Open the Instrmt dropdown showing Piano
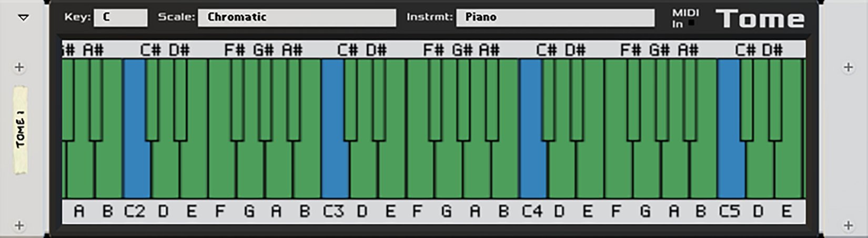This screenshot has height=238, width=868. [555, 17]
